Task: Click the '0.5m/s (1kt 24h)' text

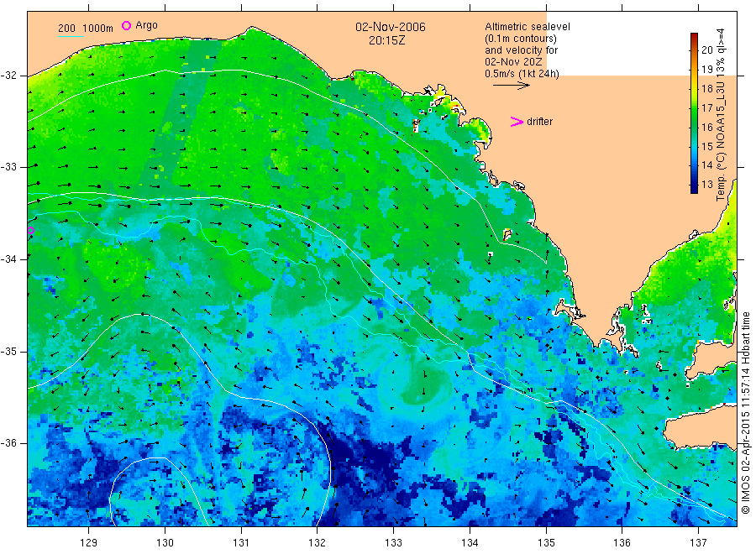Action: pyautogui.click(x=522, y=74)
